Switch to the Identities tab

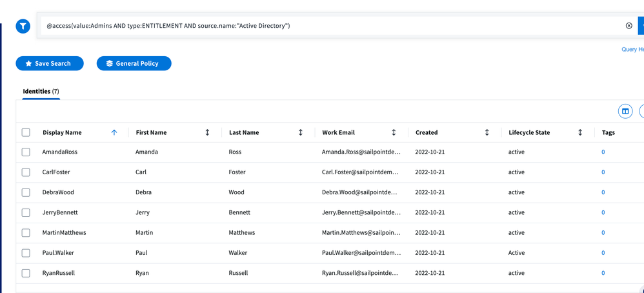pos(41,92)
